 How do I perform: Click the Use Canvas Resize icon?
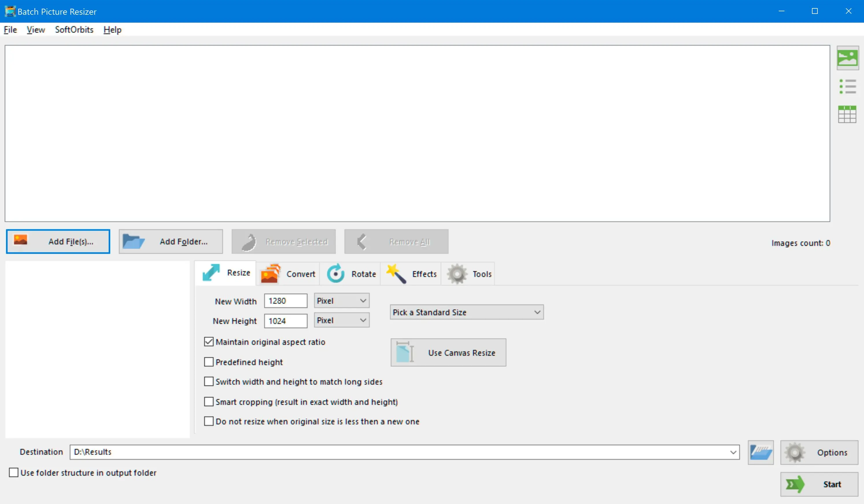[x=405, y=353]
